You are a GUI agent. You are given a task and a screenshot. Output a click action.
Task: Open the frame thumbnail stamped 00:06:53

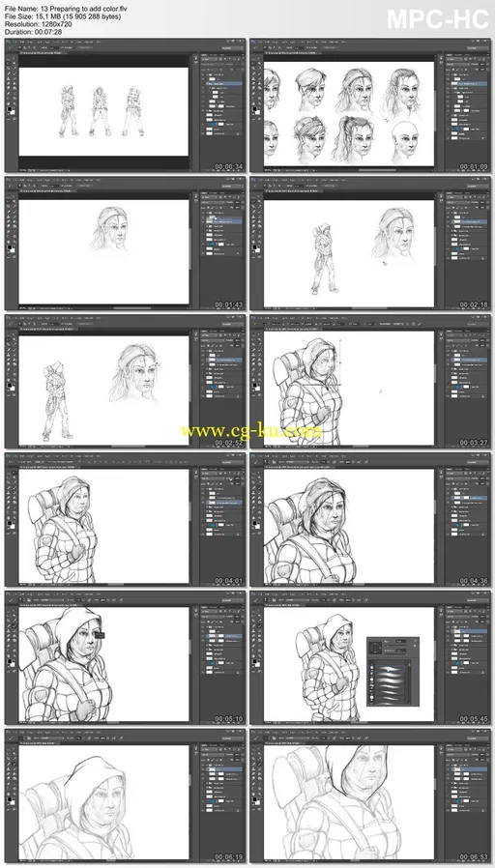[370, 796]
